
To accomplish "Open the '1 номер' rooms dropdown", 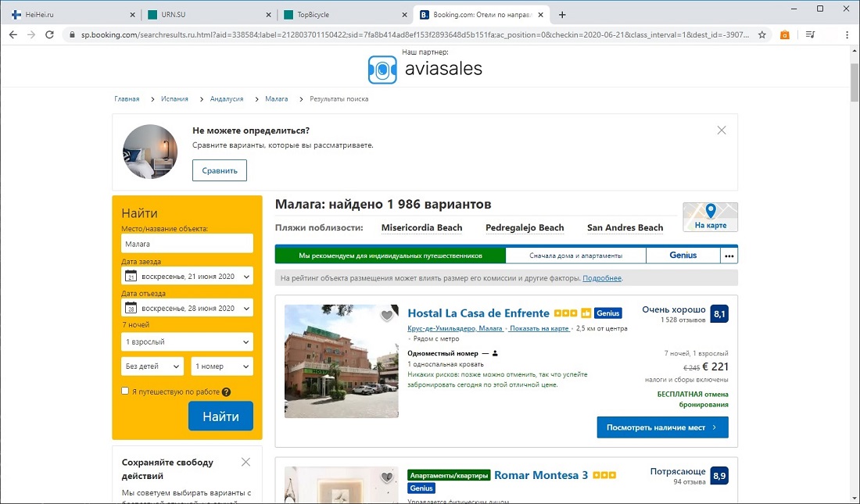I will point(222,366).
